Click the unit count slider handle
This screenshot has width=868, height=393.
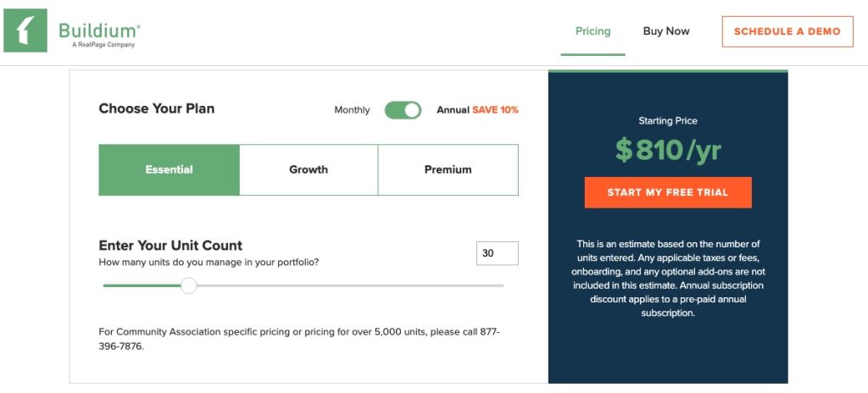click(x=189, y=285)
